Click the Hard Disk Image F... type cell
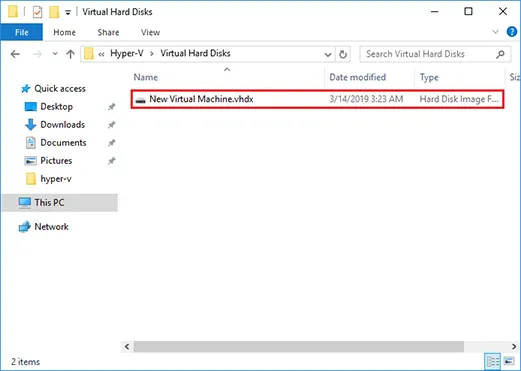Screen dimensions: 521x371 459,99
